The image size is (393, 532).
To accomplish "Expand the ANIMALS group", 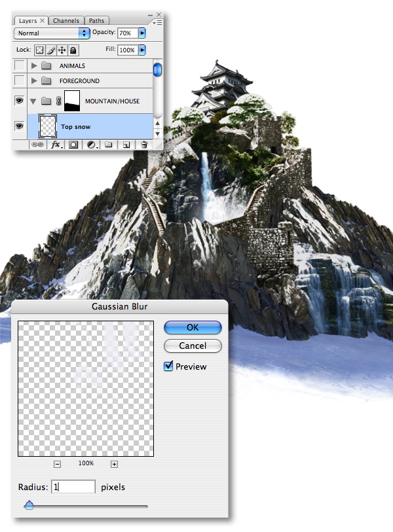I will [33, 65].
